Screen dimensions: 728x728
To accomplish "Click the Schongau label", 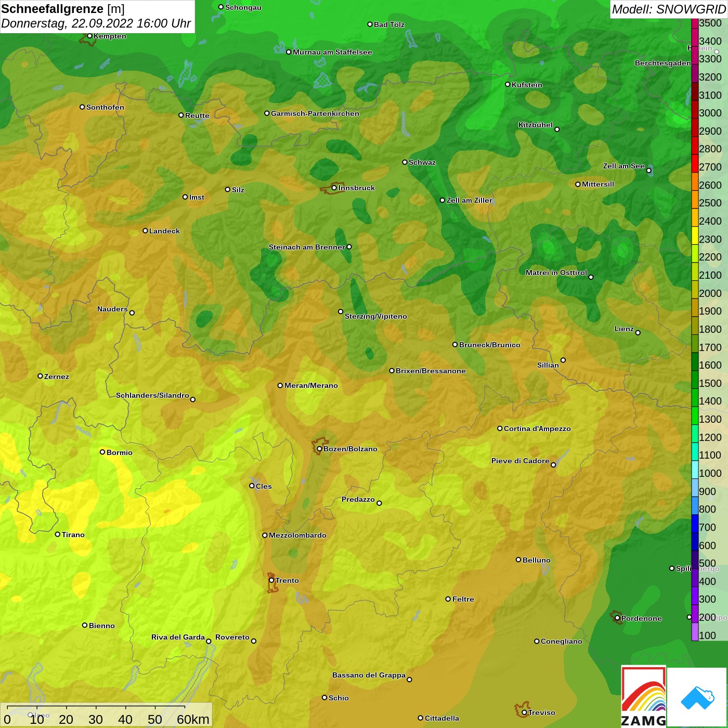I will point(243,7).
